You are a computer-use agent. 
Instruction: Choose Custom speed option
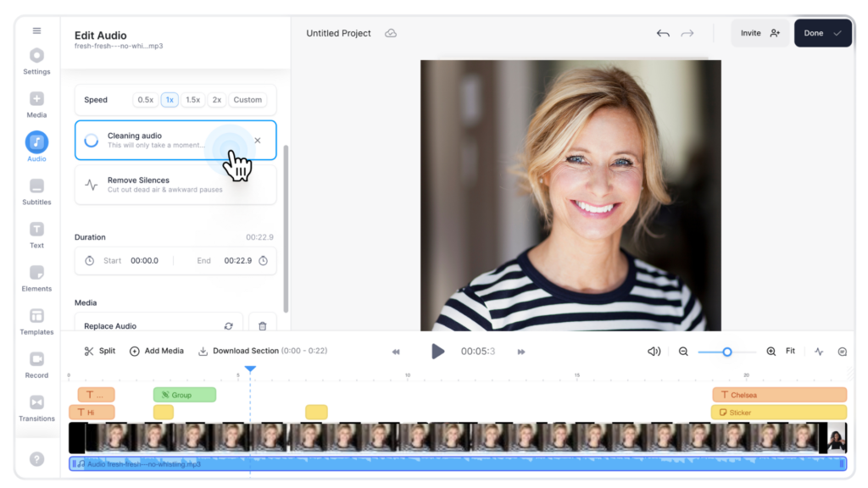click(248, 100)
